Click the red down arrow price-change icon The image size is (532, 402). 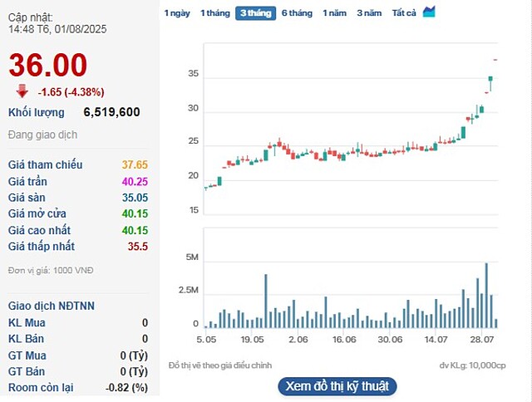[x=22, y=91]
